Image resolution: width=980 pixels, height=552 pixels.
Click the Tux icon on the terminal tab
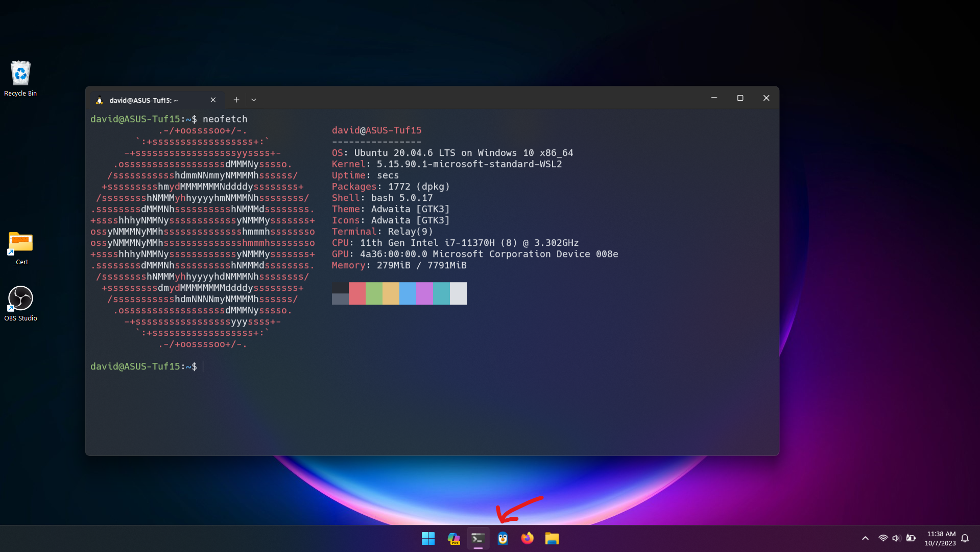99,100
